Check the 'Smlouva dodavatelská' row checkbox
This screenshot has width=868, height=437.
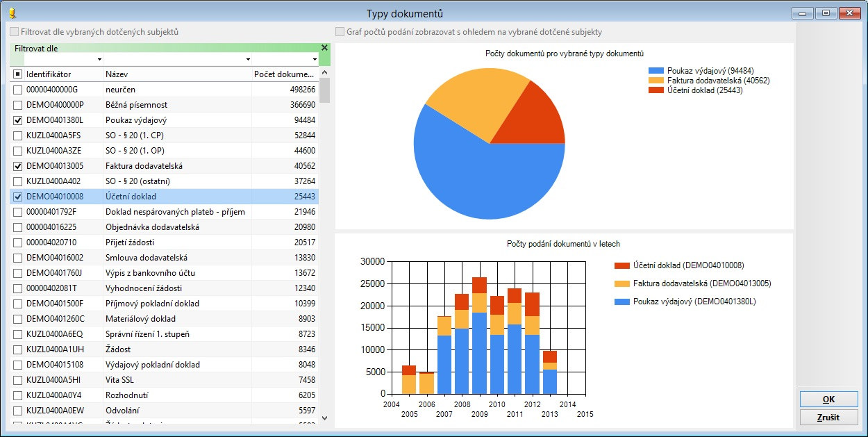[17, 258]
